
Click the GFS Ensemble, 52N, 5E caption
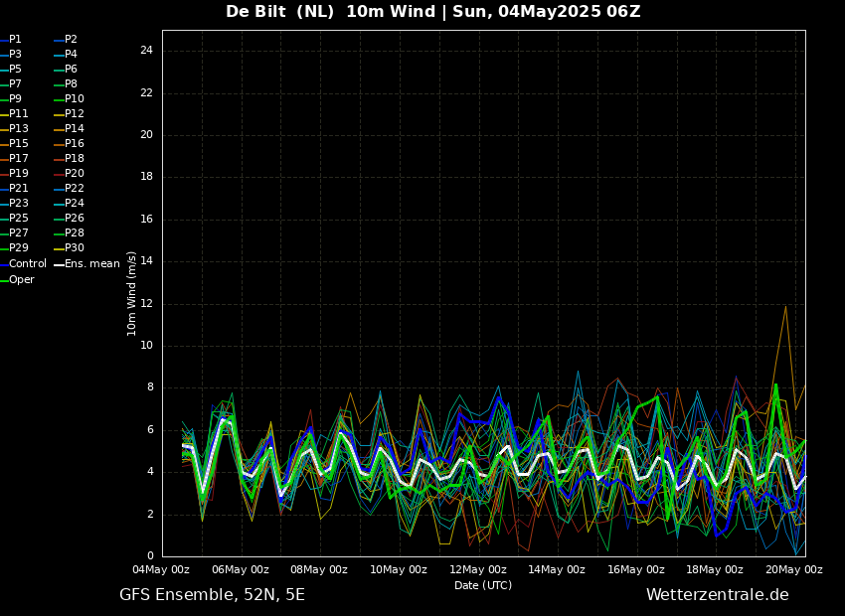[212, 595]
